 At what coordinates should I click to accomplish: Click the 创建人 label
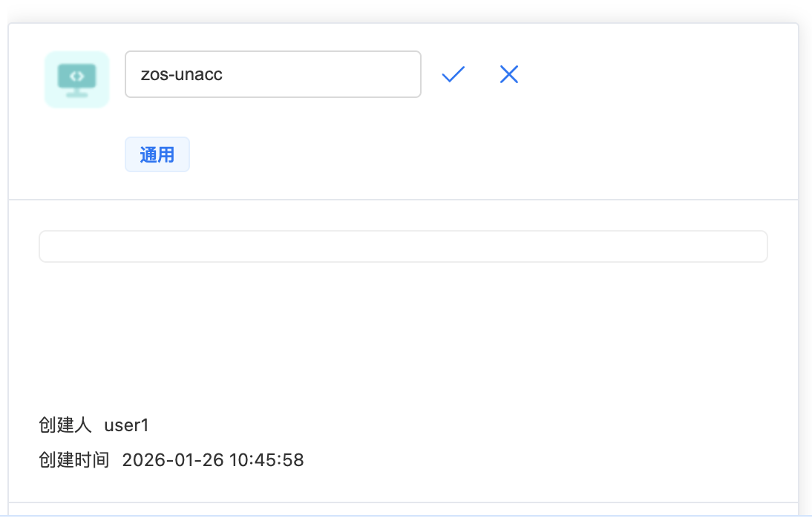click(65, 425)
